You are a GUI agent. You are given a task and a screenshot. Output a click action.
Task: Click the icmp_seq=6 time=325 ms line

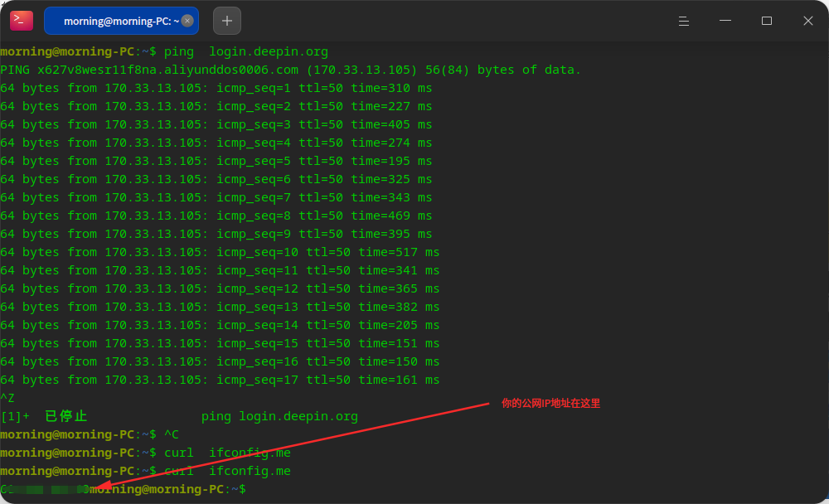216,179
